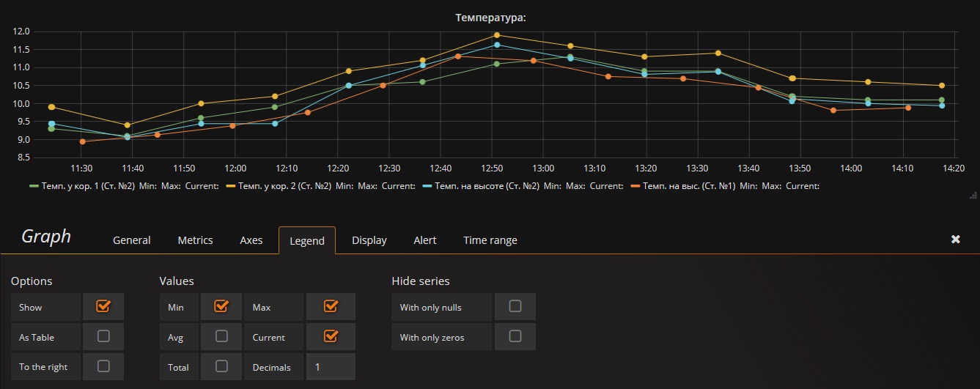
Task: Click the yellow series peak point near 12:50
Action: (497, 35)
